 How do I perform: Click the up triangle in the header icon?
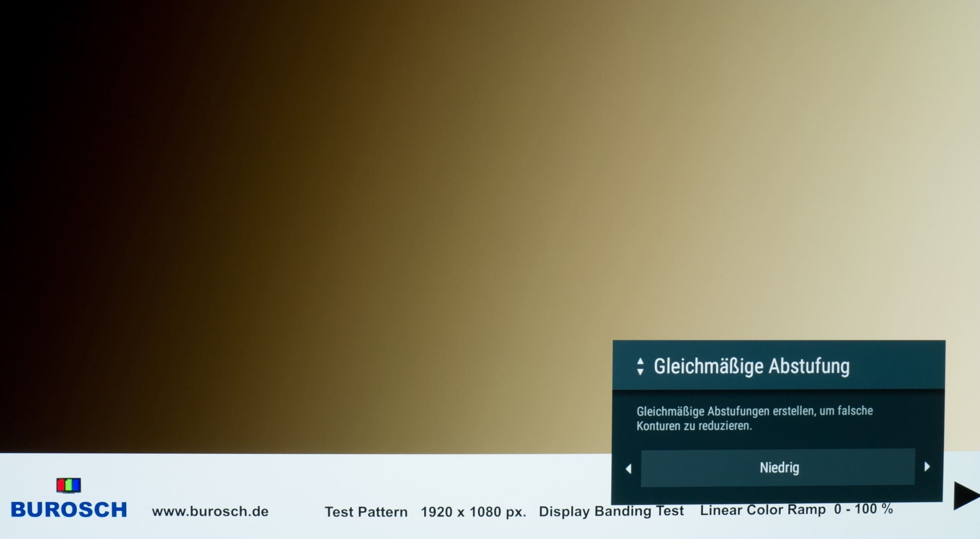click(640, 361)
